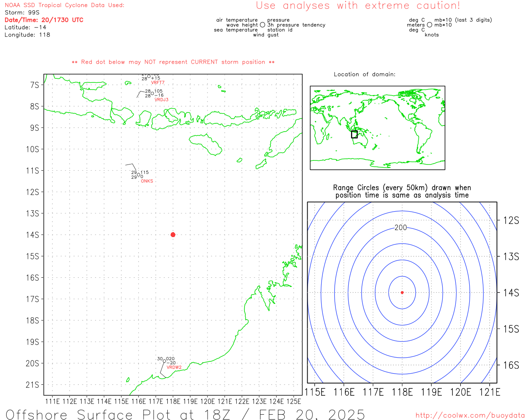Select the 16S label in range circles plot
Viewport: 525px width, 420px height.
pos(511,365)
